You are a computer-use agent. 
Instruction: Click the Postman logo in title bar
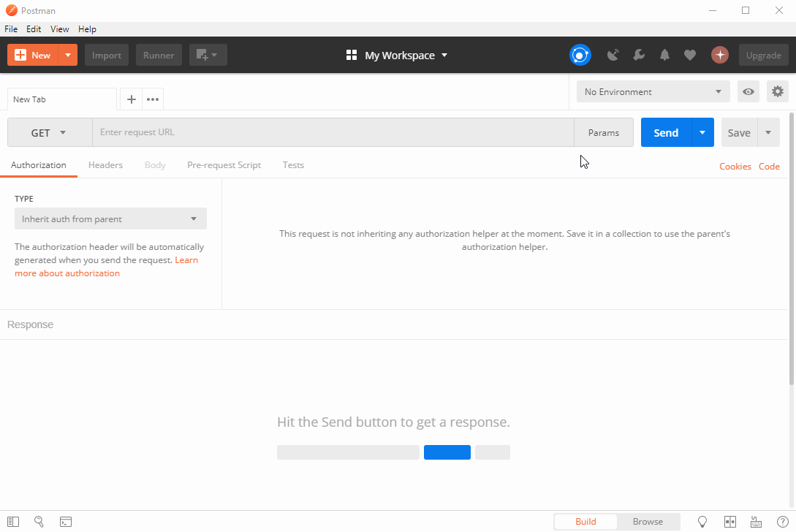(x=11, y=10)
